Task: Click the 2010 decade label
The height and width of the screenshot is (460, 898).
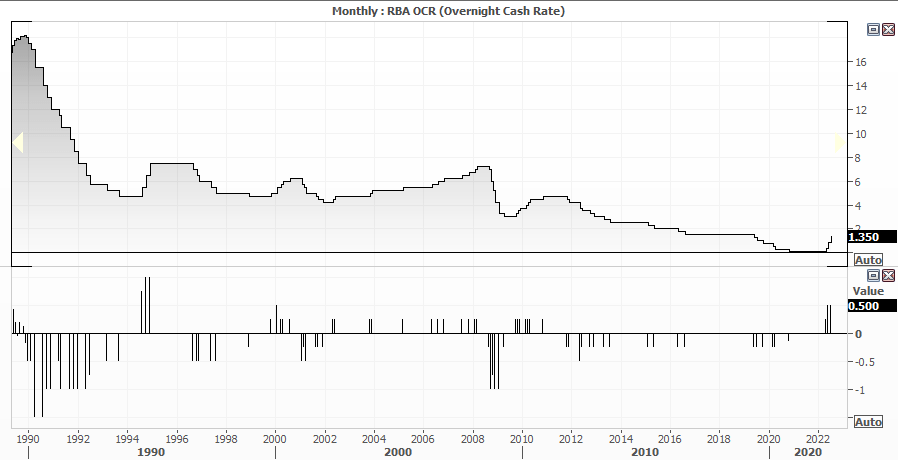Action: [x=645, y=453]
